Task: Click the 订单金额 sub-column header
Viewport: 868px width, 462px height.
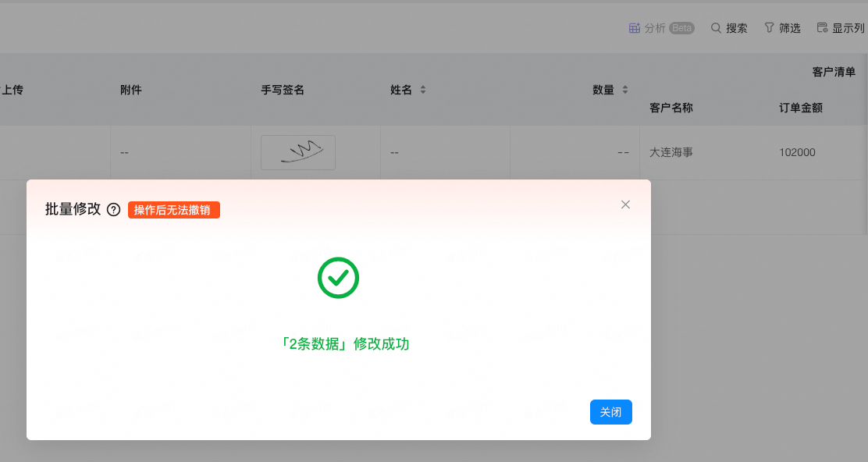Action: point(800,108)
